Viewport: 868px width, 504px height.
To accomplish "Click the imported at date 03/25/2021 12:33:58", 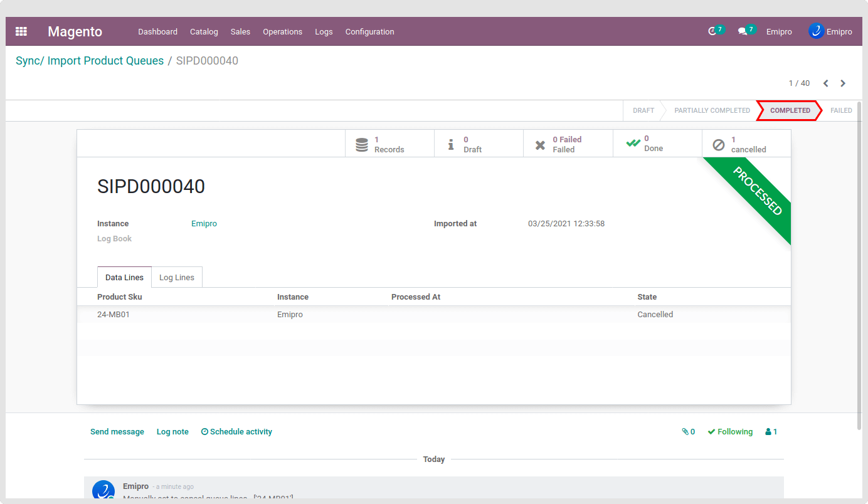I will pos(566,224).
